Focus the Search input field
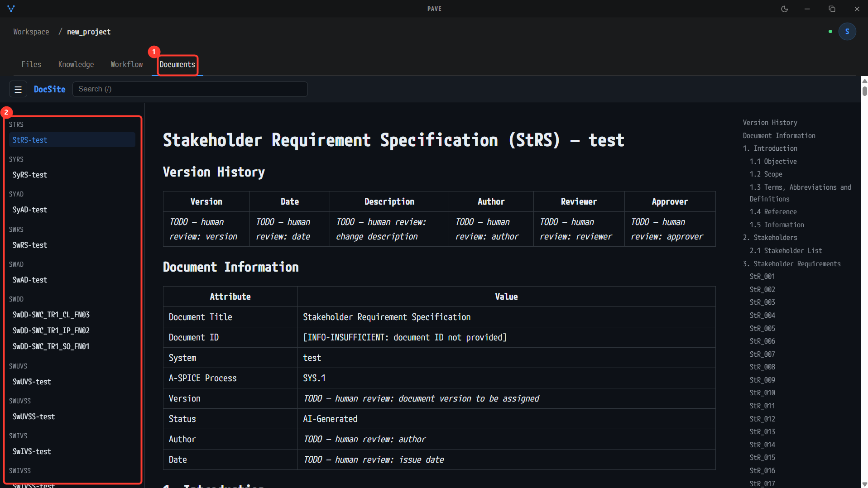Viewport: 868px width, 488px height. pos(190,89)
